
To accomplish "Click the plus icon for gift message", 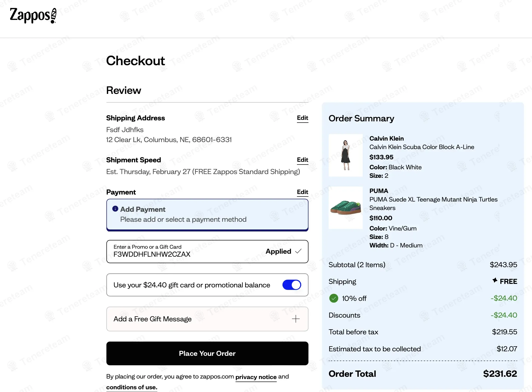I will point(296,319).
